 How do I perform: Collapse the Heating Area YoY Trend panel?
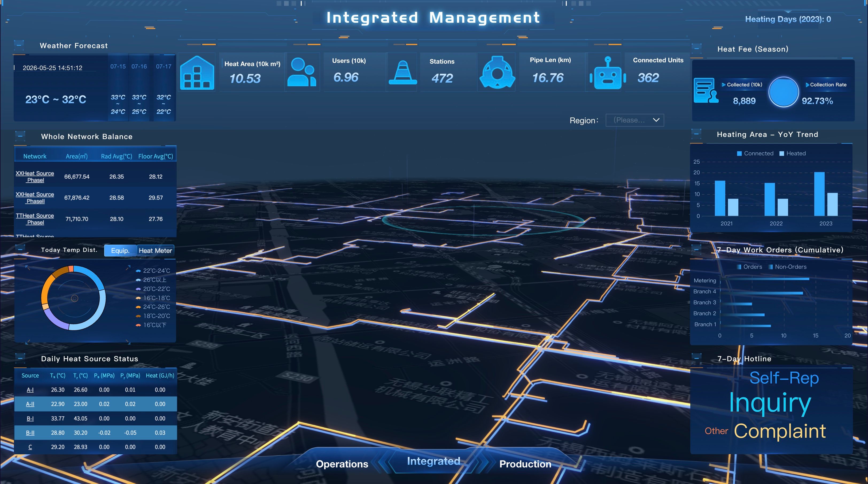696,134
